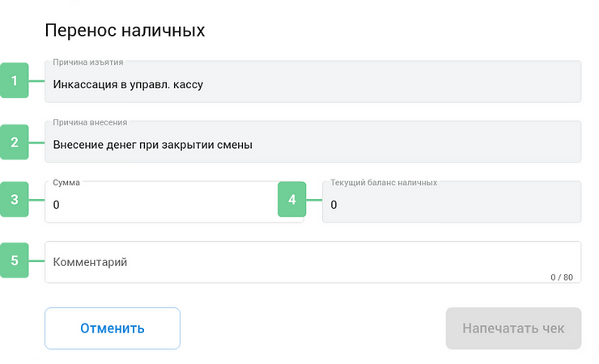Click the 0 / 80 character counter
The width and height of the screenshot is (599, 364).
click(x=562, y=277)
